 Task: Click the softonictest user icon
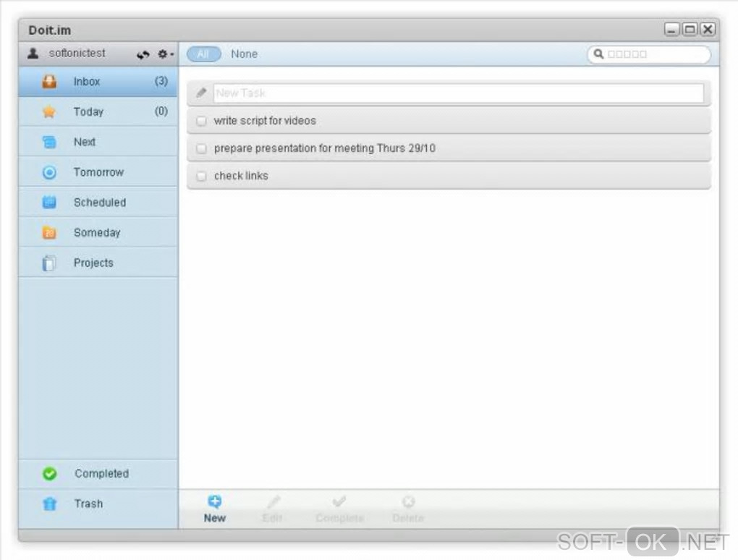(33, 53)
